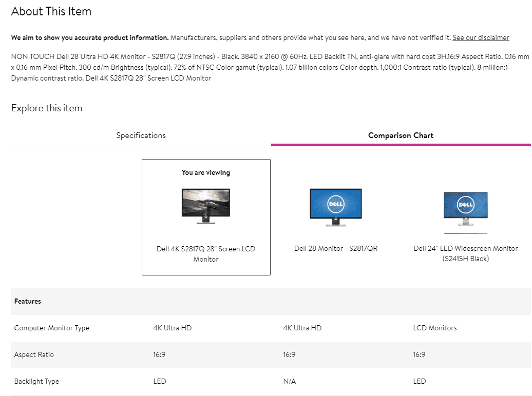Switch to the Specifications tab
The image size is (532, 396).
coord(141,135)
